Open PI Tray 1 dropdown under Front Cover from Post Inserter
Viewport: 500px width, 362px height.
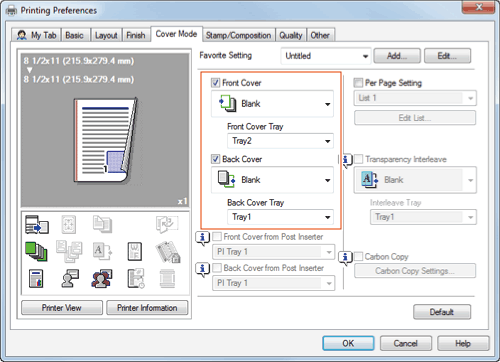274,252
